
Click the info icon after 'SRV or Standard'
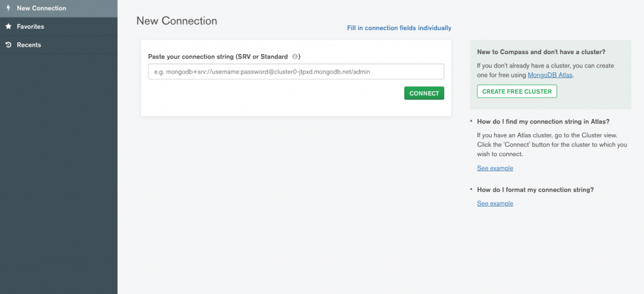point(295,56)
